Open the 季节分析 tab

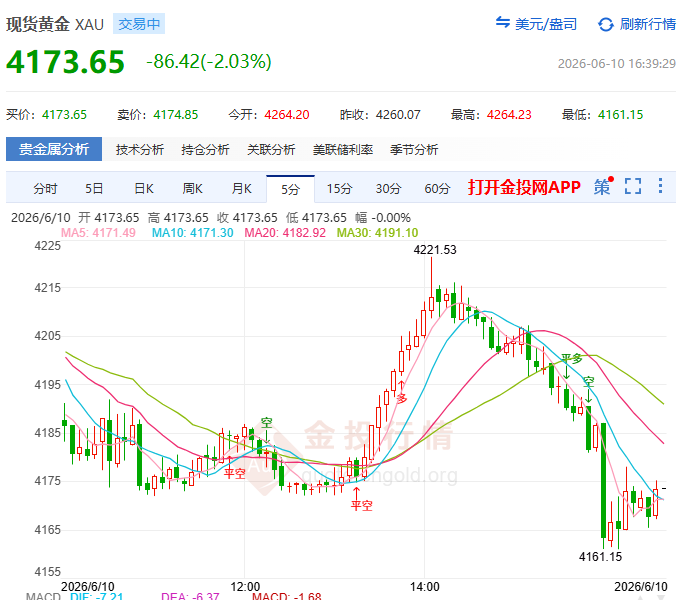click(414, 150)
